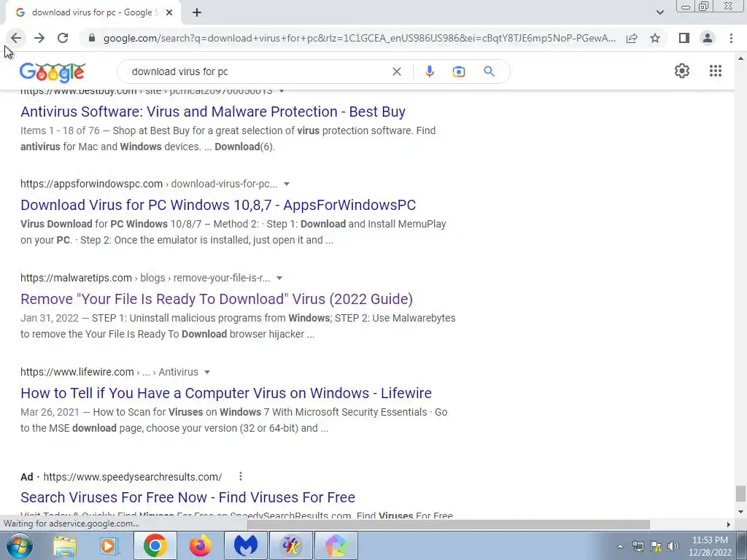Click the appsforwindowspc.com breadcrumb URL
747x560 pixels.
point(149,184)
